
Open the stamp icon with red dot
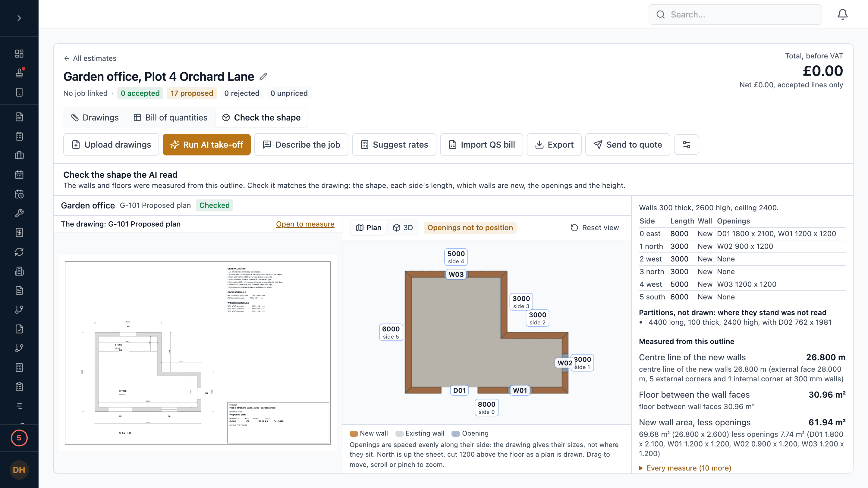point(19,73)
